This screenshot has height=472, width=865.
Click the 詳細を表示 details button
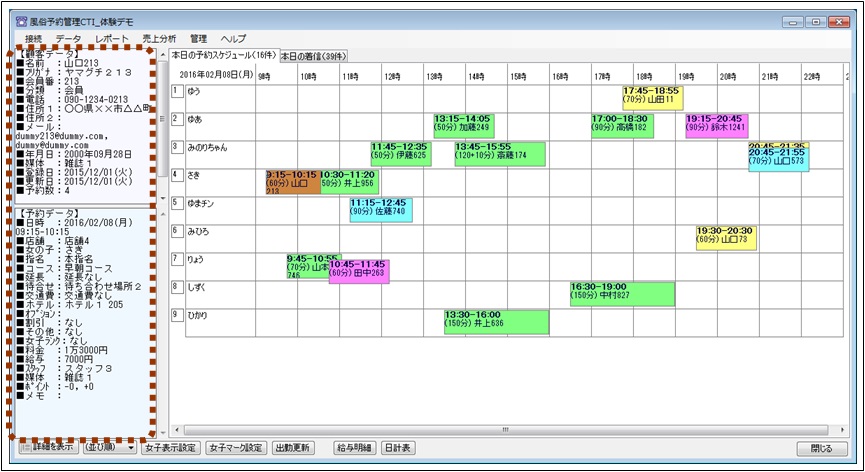pos(46,448)
